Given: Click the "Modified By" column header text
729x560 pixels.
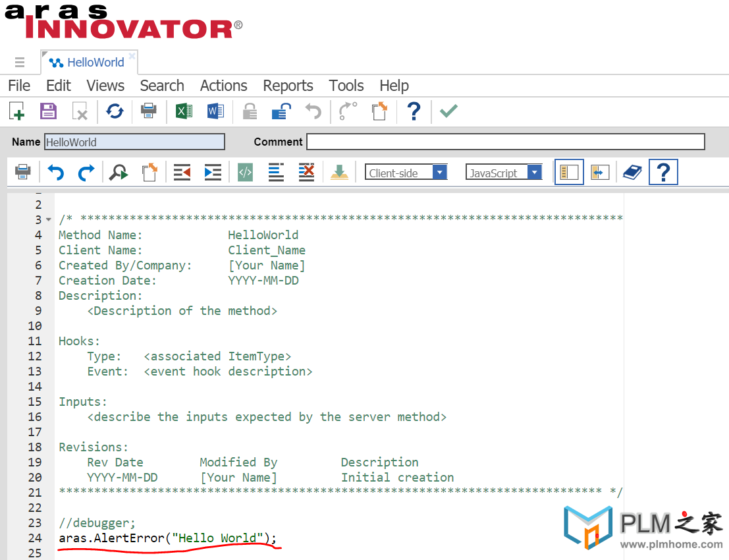Looking at the screenshot, I should (x=238, y=462).
